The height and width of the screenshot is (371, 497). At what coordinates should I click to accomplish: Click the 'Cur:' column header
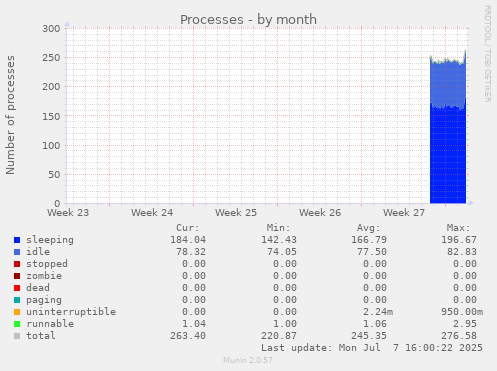point(188,228)
